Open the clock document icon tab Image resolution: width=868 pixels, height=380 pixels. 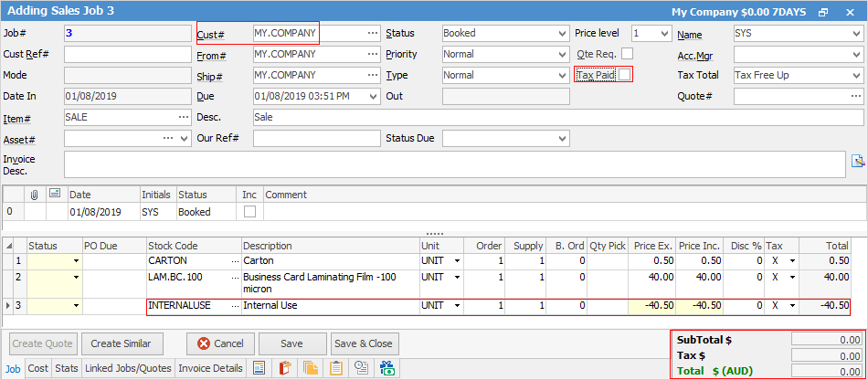click(x=361, y=368)
